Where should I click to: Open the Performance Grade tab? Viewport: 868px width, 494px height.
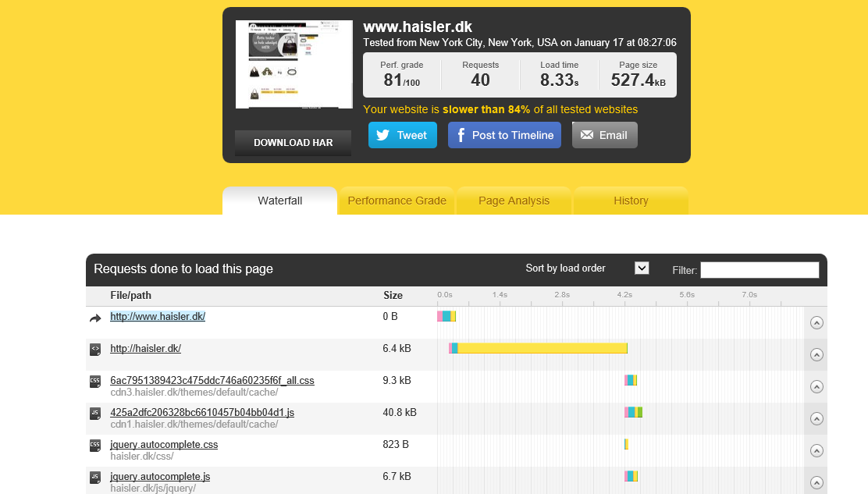pos(397,201)
